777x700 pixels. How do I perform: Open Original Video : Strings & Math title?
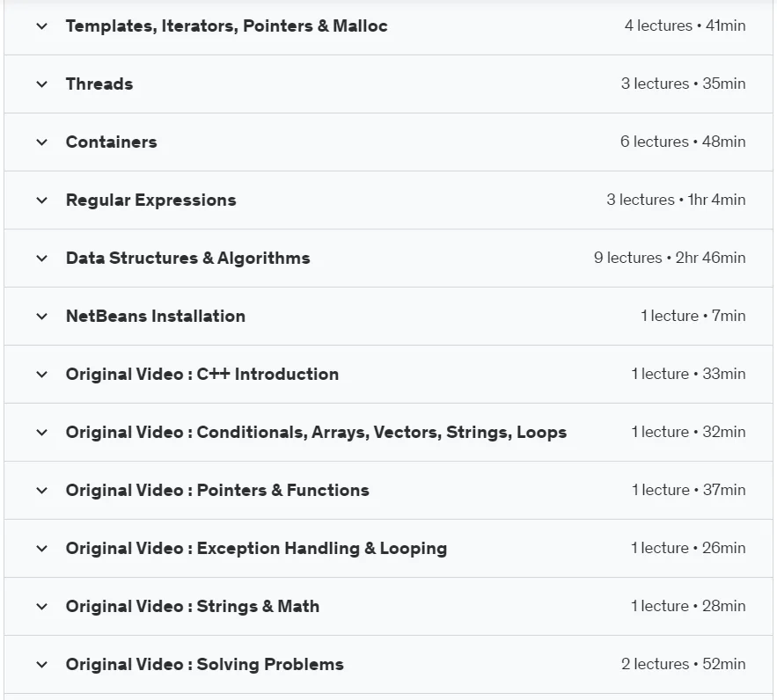[192, 606]
